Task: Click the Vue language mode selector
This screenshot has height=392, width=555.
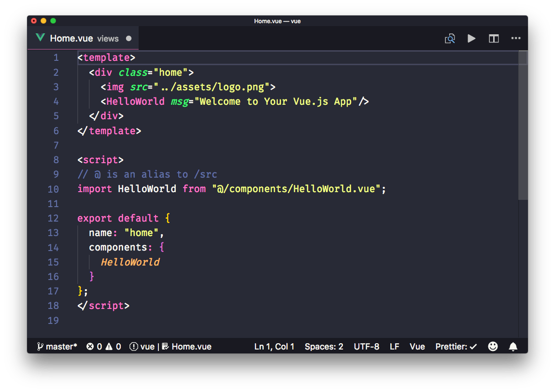Action: pyautogui.click(x=417, y=346)
